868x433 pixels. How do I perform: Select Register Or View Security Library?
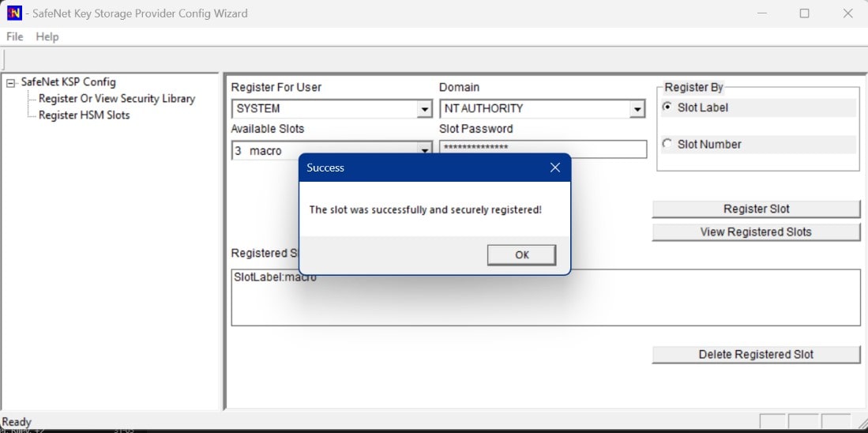116,99
